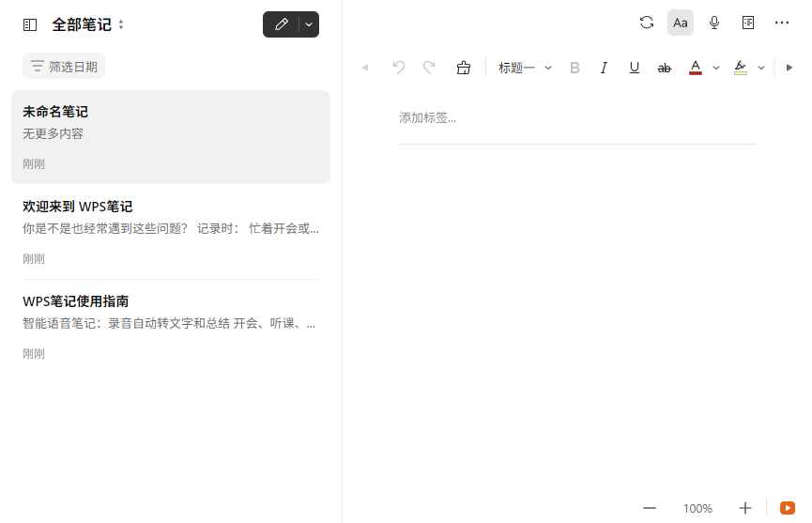
Task: Start voice recording with microphone icon
Action: (x=714, y=23)
